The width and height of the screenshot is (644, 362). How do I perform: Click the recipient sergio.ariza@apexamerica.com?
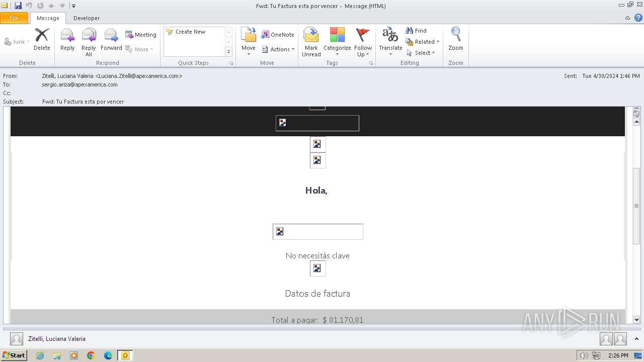click(79, 84)
